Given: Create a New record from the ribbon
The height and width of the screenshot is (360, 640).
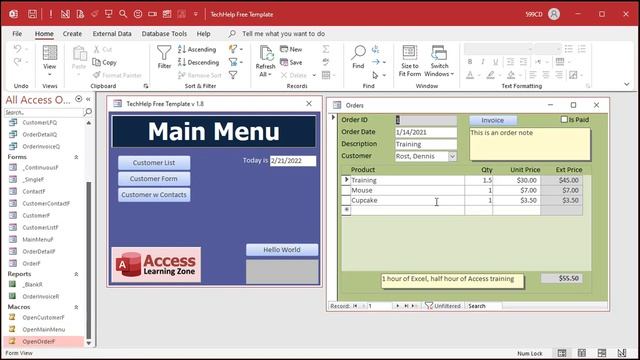Looking at the screenshot, I should pos(291,49).
